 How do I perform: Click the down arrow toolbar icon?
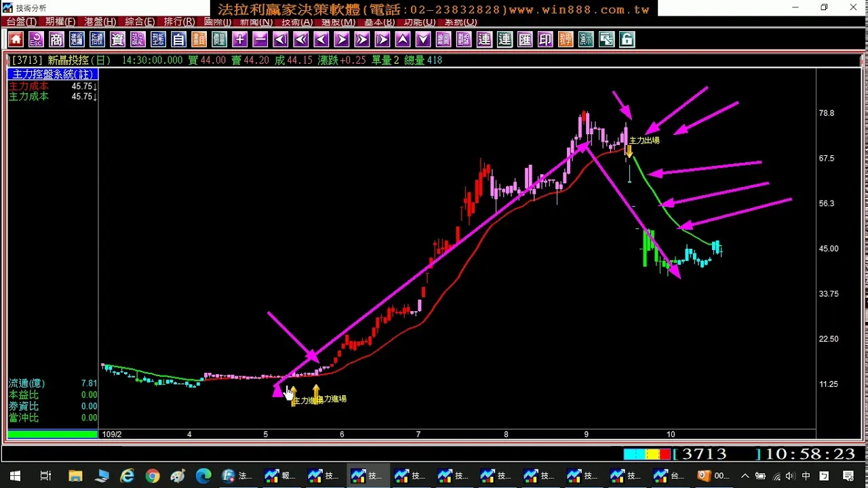click(x=423, y=39)
